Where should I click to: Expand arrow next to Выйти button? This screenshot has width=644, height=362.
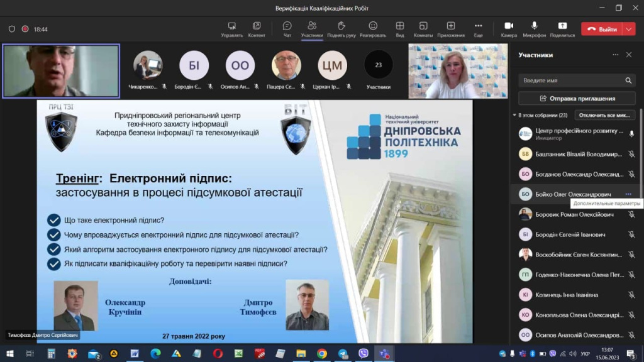point(629,29)
